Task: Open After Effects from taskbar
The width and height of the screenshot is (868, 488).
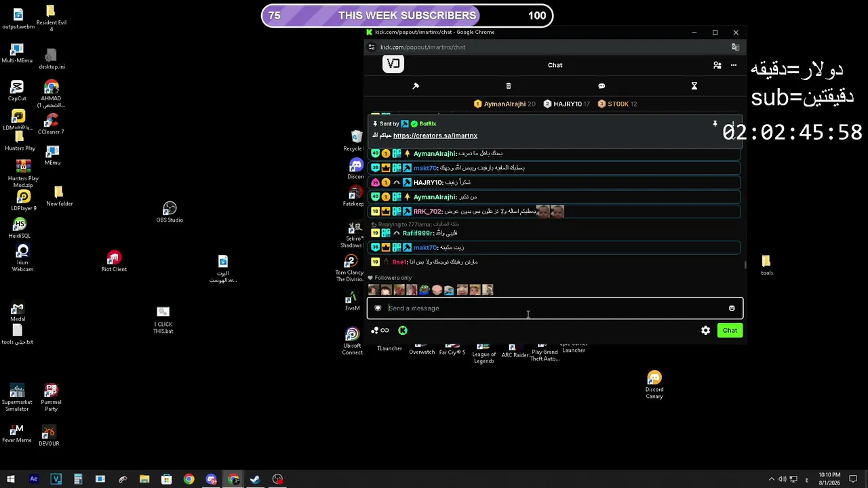Action: (34, 479)
